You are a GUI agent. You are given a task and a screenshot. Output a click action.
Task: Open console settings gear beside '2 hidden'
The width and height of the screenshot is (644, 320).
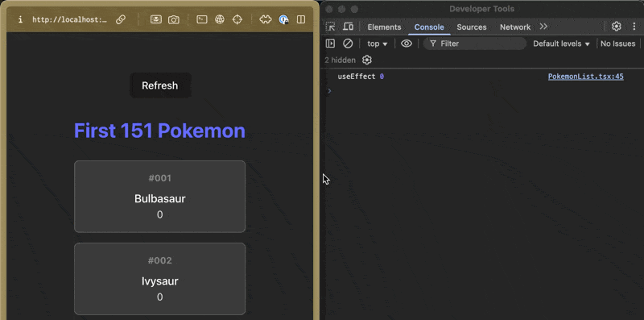(367, 60)
